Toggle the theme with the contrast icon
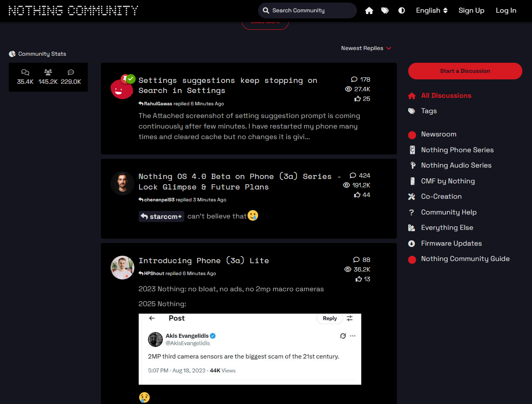The height and width of the screenshot is (404, 532). click(x=401, y=10)
